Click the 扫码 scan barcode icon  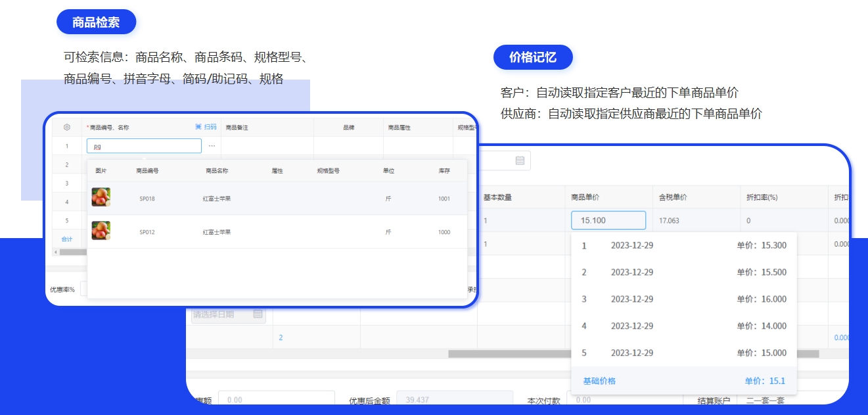coord(206,127)
